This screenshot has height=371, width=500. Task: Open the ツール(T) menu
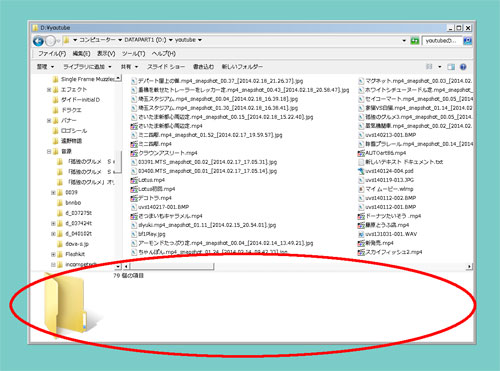[133, 53]
